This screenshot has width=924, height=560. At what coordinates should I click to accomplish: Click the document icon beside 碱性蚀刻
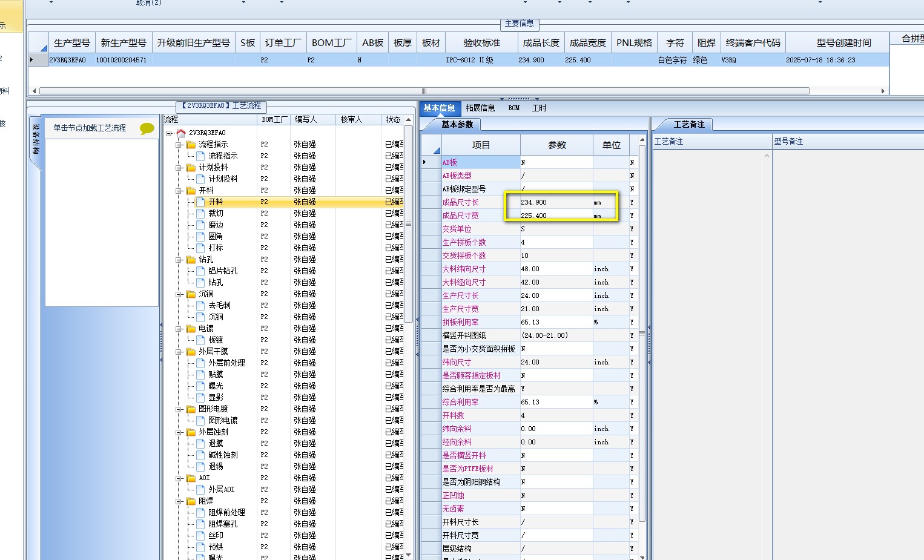click(200, 455)
